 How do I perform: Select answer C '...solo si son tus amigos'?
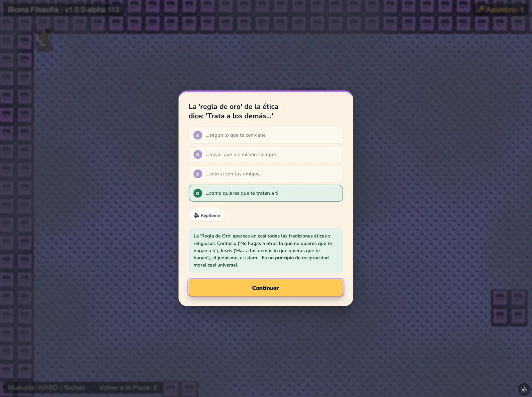click(266, 174)
